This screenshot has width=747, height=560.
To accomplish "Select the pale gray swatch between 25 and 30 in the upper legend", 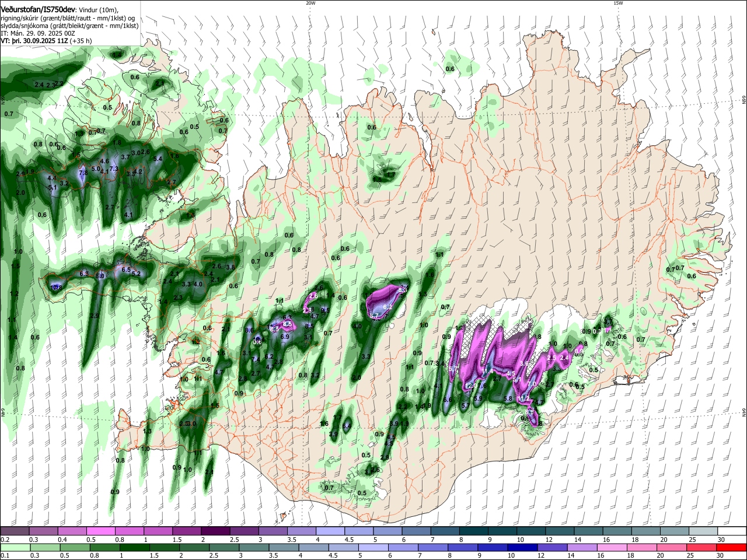I will (704, 531).
